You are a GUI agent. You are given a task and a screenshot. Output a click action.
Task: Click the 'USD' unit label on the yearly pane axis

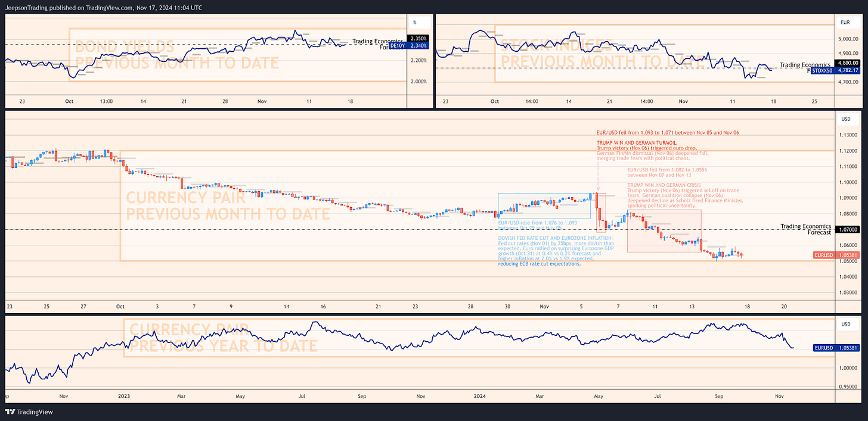click(x=845, y=325)
